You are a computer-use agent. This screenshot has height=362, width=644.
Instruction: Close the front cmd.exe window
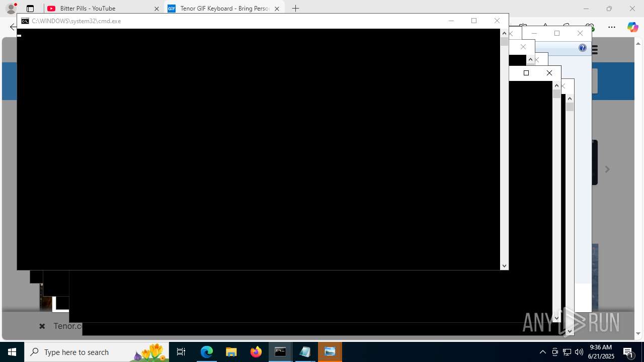tap(497, 21)
